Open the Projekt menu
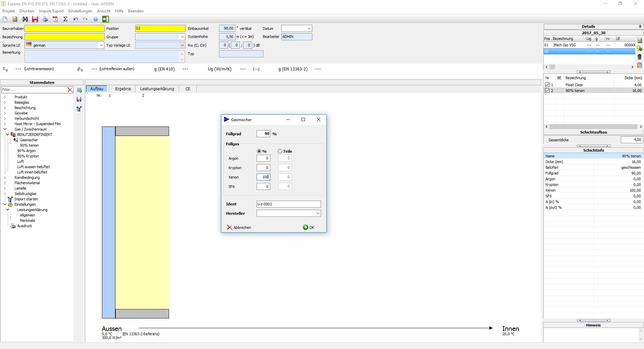 (x=8, y=11)
